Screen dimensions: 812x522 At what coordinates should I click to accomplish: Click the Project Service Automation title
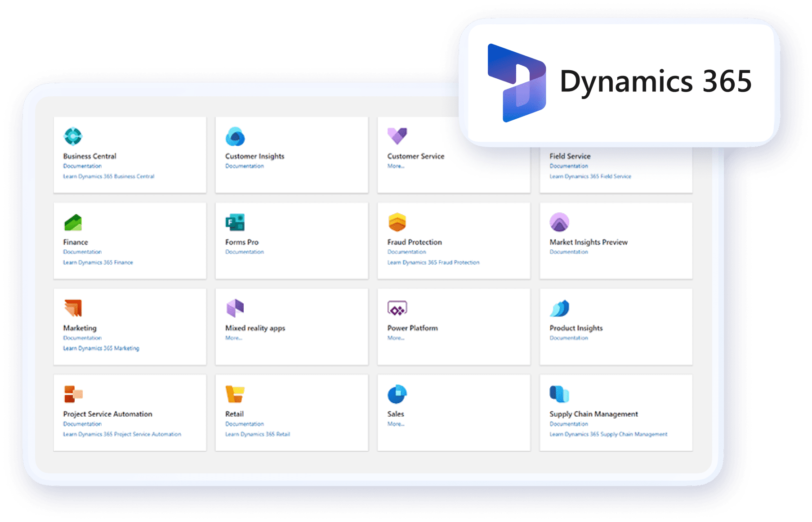(x=107, y=414)
